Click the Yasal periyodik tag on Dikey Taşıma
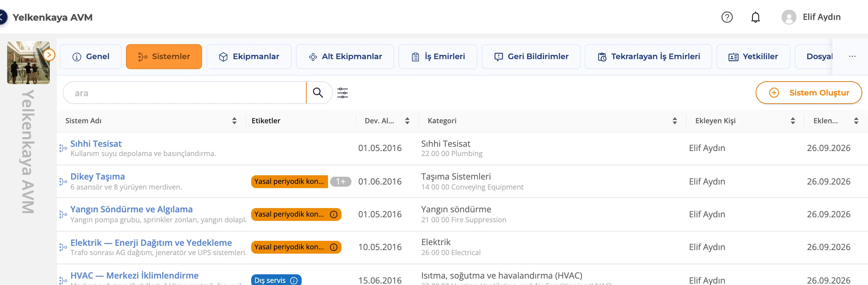868x285 pixels. coord(290,182)
